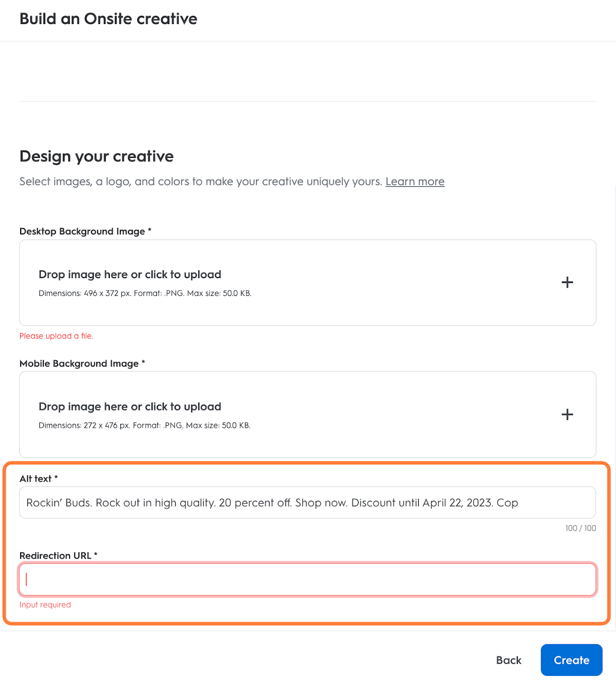Click desktop 'Drop image here or click to upload' text
The height and width of the screenshot is (688, 616).
click(x=130, y=275)
